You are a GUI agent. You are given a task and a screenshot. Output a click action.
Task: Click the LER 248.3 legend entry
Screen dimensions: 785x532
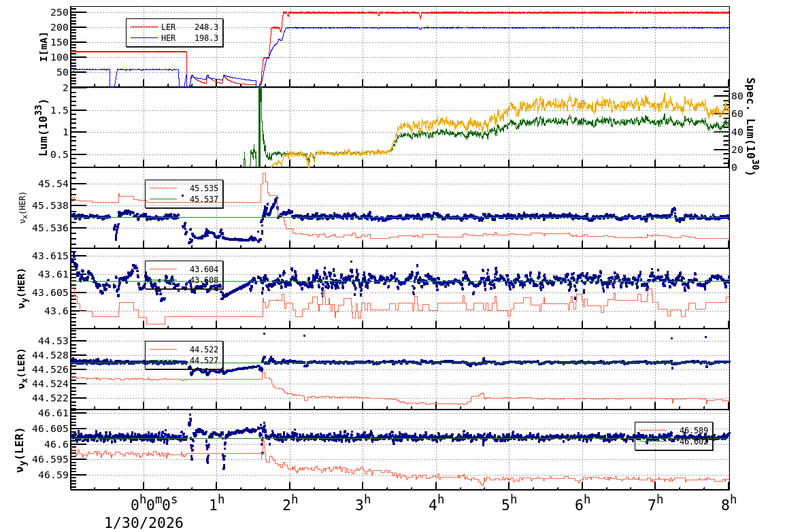click(174, 27)
